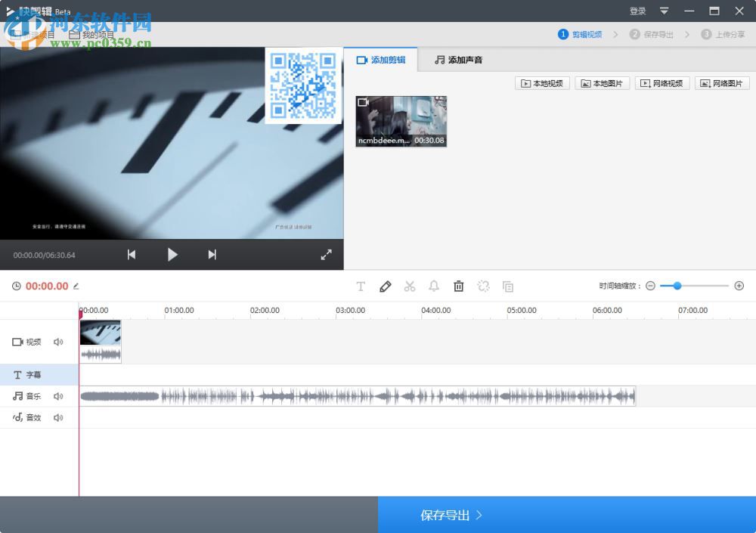The image size is (756, 533).
Task: Go to step 2 保存导出
Action: (x=652, y=34)
